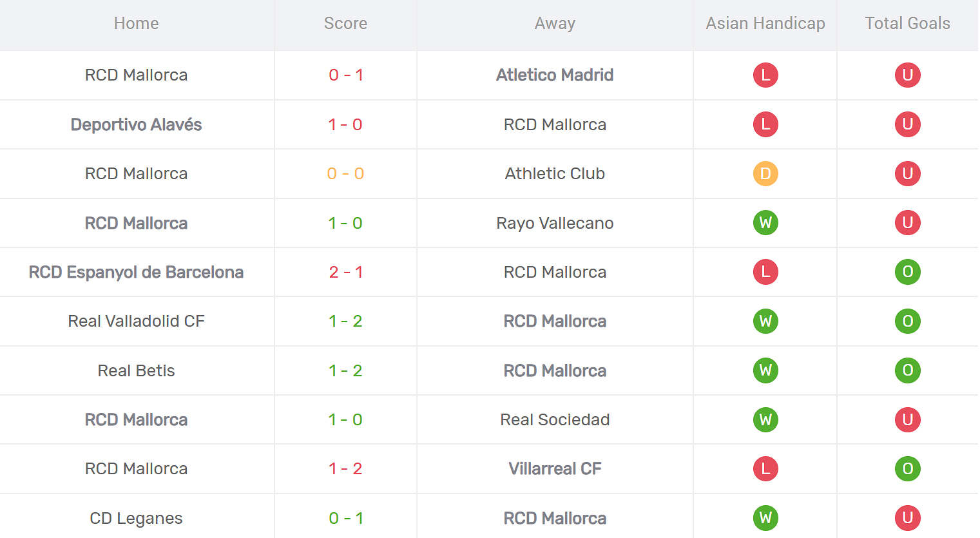
Task: Click green W handicap badge in CD Leganes row
Action: [x=765, y=518]
